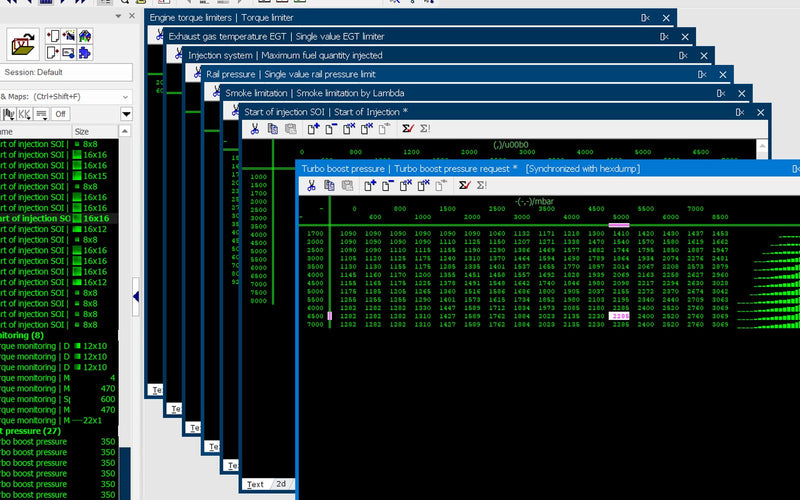This screenshot has height=500, width=800.
Task: Click the 3D map preview in Turbo boost window
Action: (x=768, y=282)
